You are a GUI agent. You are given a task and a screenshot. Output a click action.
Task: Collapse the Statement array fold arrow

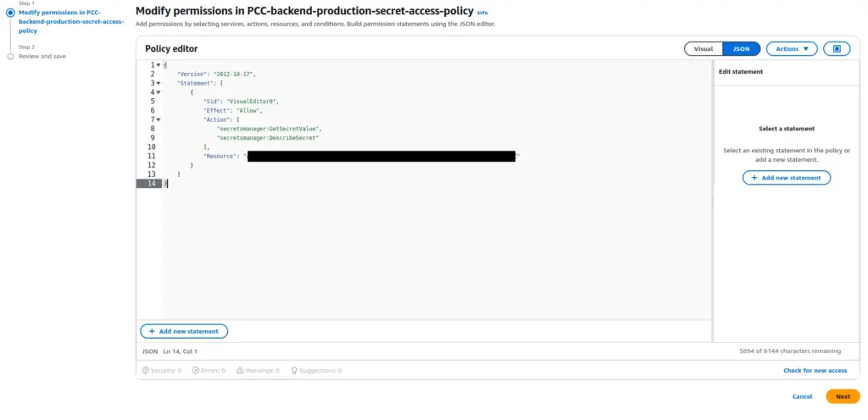coord(159,83)
